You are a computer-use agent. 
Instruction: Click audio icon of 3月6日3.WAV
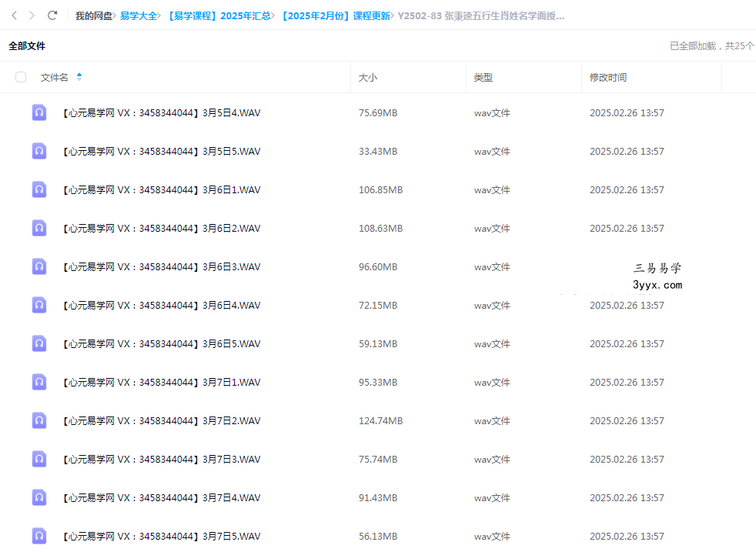click(x=39, y=266)
